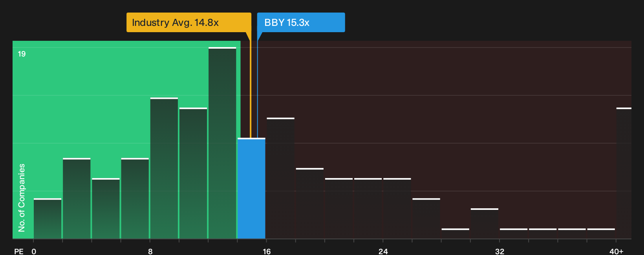The image size is (644, 255).
Task: Click the small bar just before PE 32
Action: pos(485,224)
